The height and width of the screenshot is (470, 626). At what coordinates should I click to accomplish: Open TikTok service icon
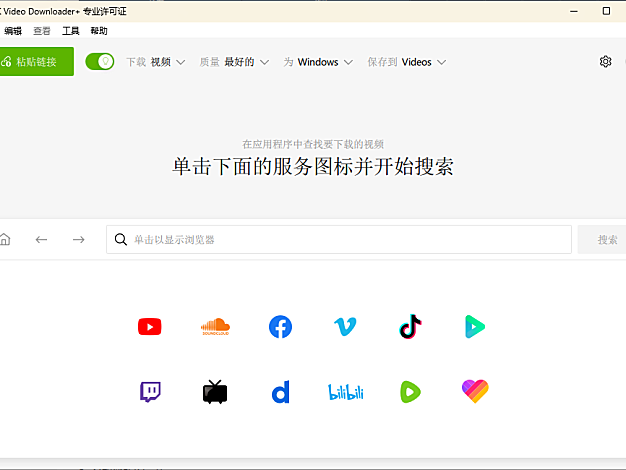[410, 327]
